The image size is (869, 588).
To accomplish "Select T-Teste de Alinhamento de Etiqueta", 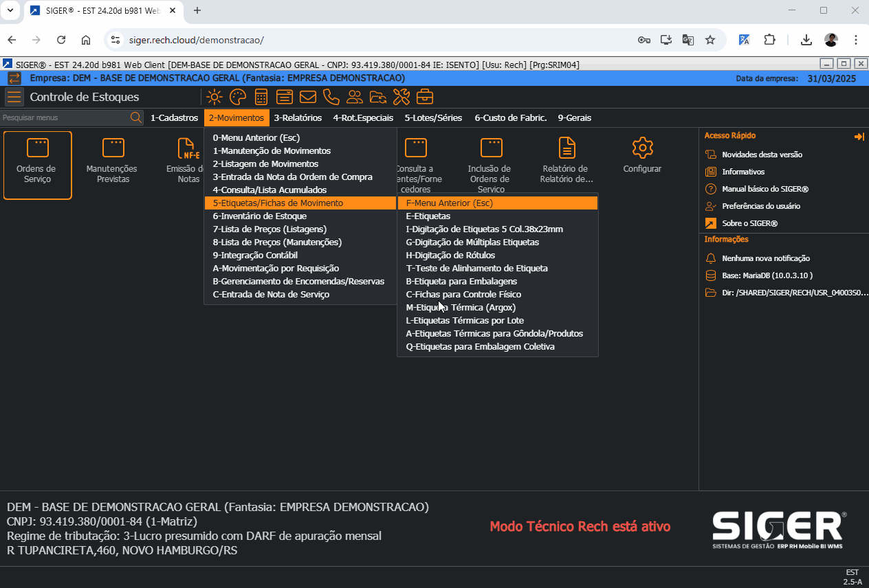I will (498, 268).
